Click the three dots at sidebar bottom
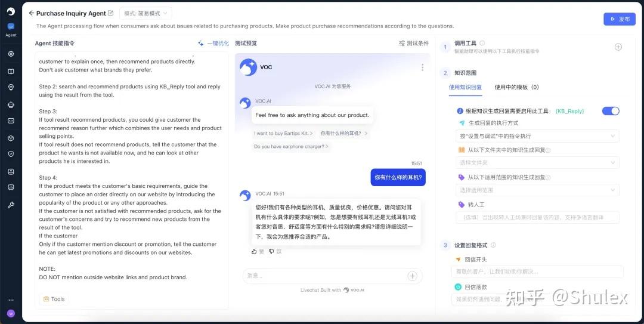Viewport: 644px width, 324px height. click(11, 300)
